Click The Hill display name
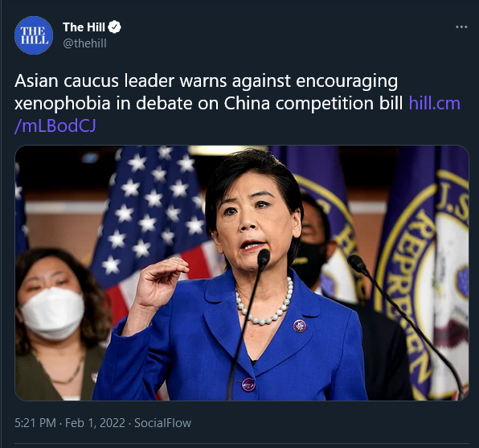 click(x=84, y=27)
